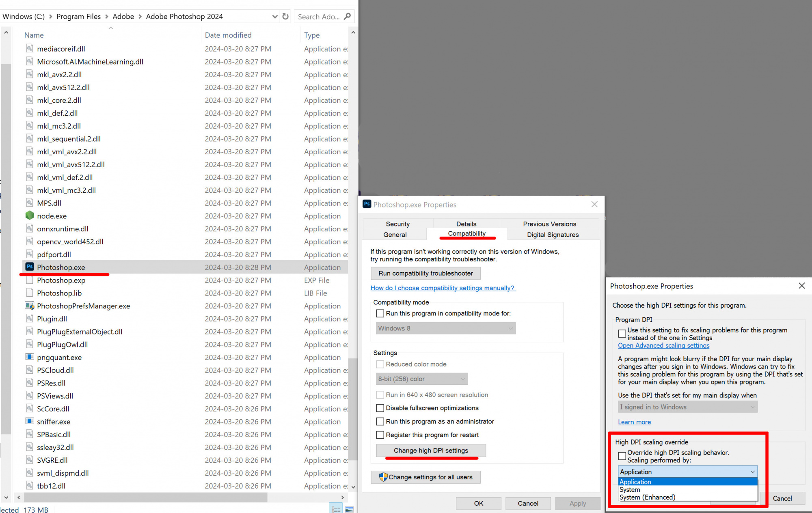Select System (Enhanced) from scaling dropdown list

[x=647, y=498]
